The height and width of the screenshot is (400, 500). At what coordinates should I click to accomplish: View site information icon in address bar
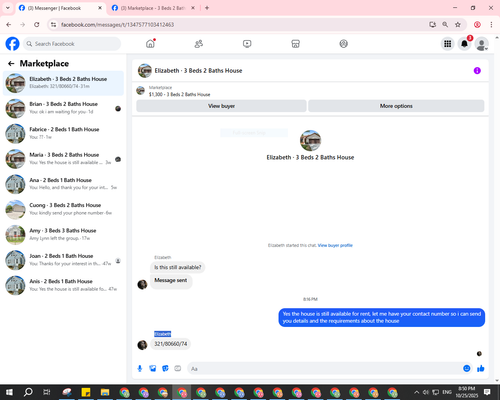53,25
